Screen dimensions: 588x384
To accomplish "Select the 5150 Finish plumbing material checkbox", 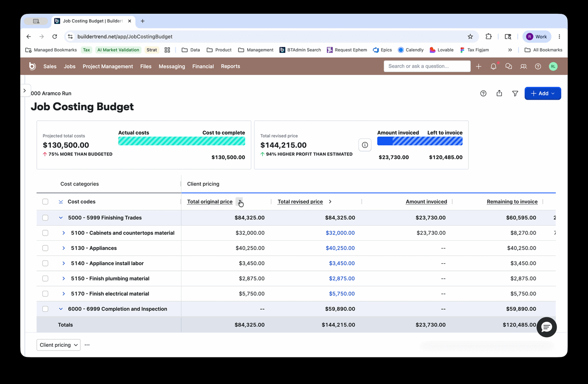I will point(45,278).
